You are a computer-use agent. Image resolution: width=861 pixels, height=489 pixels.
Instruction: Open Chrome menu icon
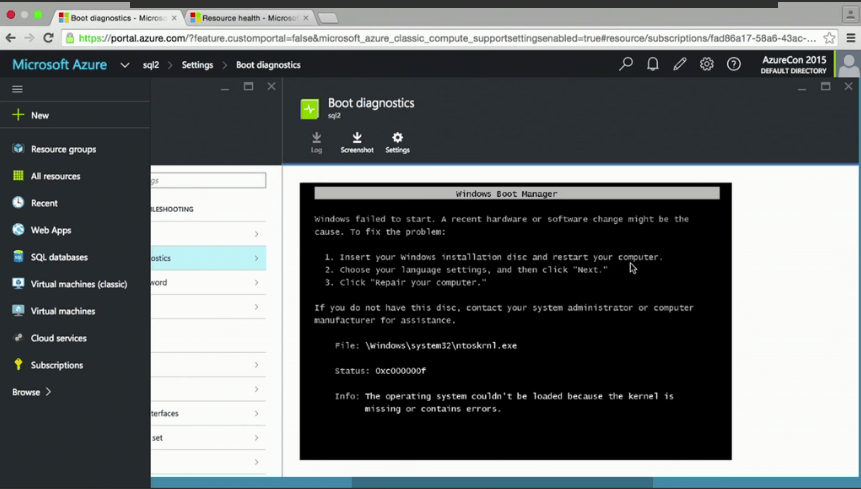click(x=851, y=38)
